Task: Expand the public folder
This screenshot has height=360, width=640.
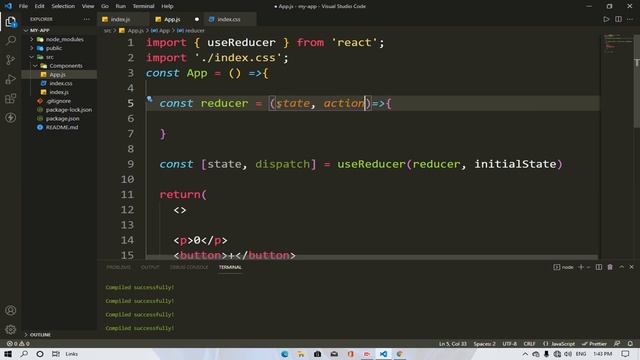Action: point(32,48)
